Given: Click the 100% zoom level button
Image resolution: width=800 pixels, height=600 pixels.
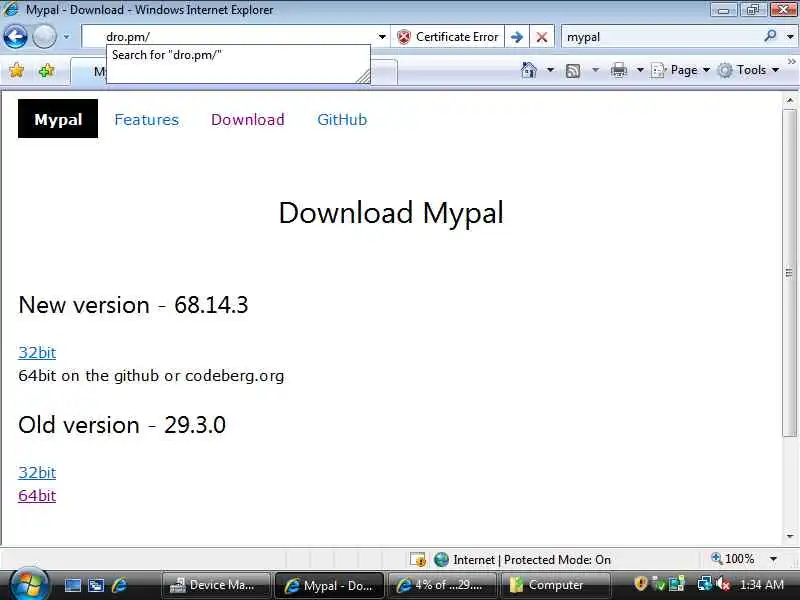Looking at the screenshot, I should 733,559.
